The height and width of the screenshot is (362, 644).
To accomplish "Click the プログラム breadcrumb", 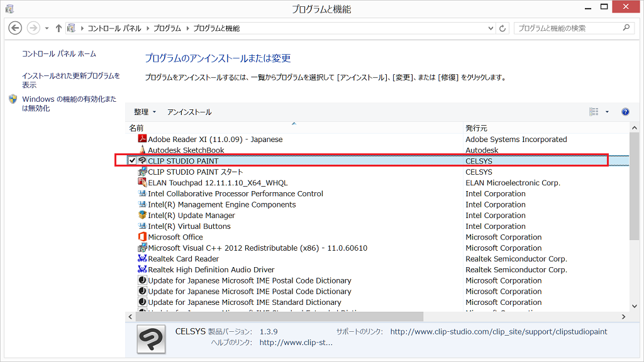I will pyautogui.click(x=167, y=28).
